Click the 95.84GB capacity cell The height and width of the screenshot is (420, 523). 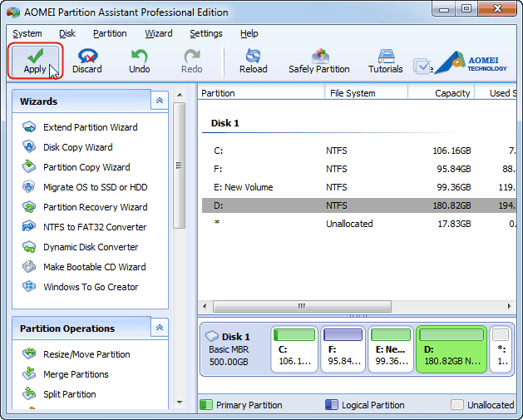454,169
